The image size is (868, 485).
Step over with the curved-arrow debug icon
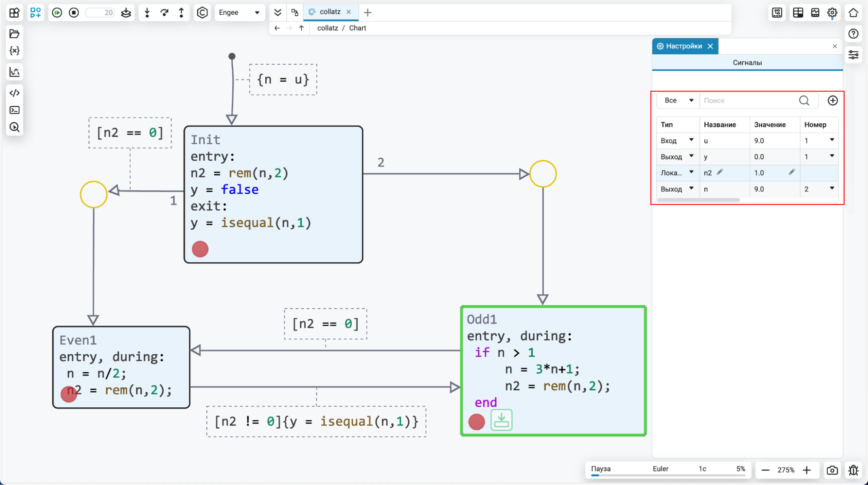pos(164,13)
